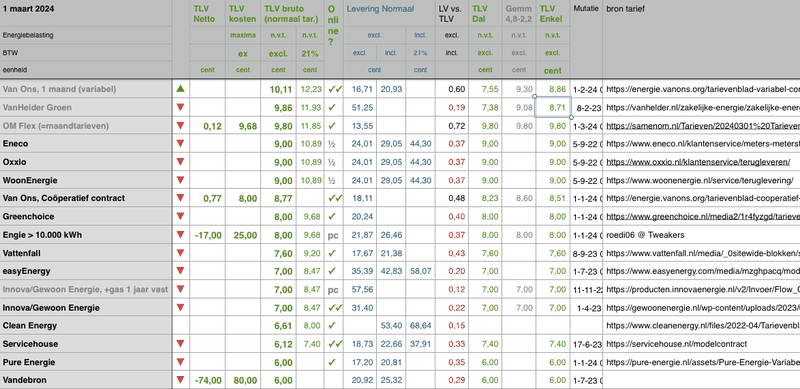Select the 'pc' cell in Engie row
800x389 pixels.
333,235
